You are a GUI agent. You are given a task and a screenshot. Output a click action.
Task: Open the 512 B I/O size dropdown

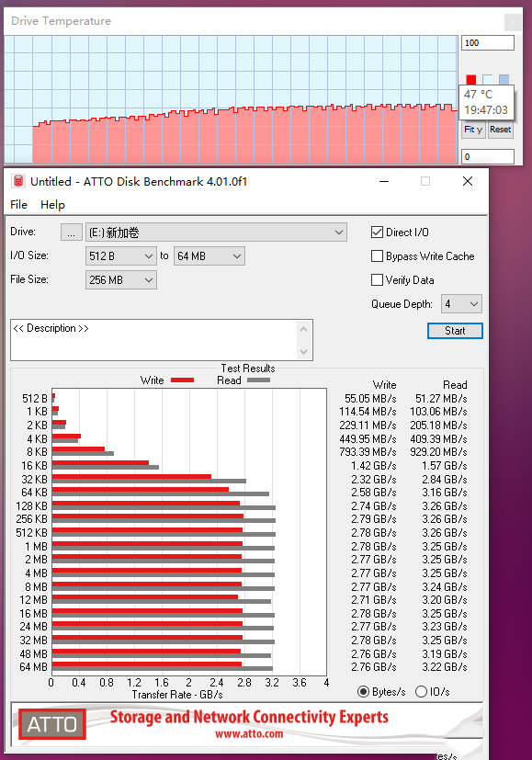pyautogui.click(x=120, y=255)
